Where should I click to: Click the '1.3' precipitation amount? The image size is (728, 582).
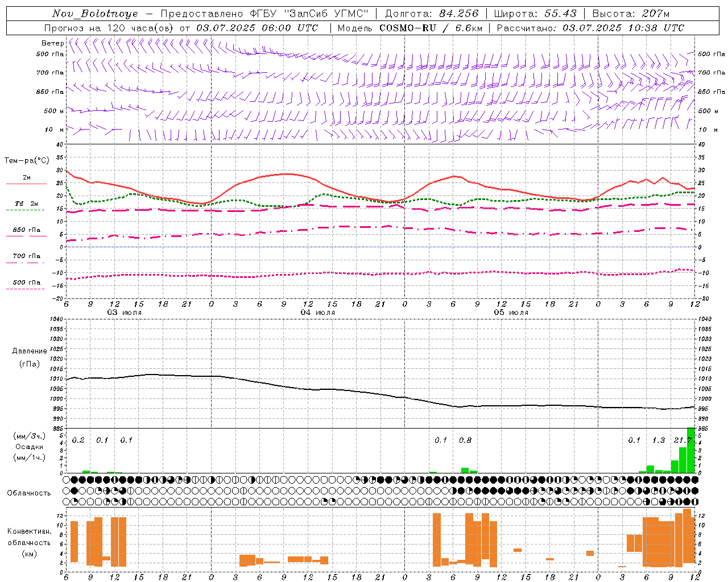(659, 440)
